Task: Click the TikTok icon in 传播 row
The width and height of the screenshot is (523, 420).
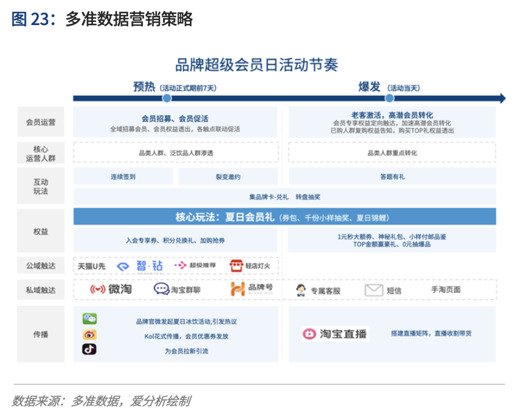Action: tap(90, 350)
